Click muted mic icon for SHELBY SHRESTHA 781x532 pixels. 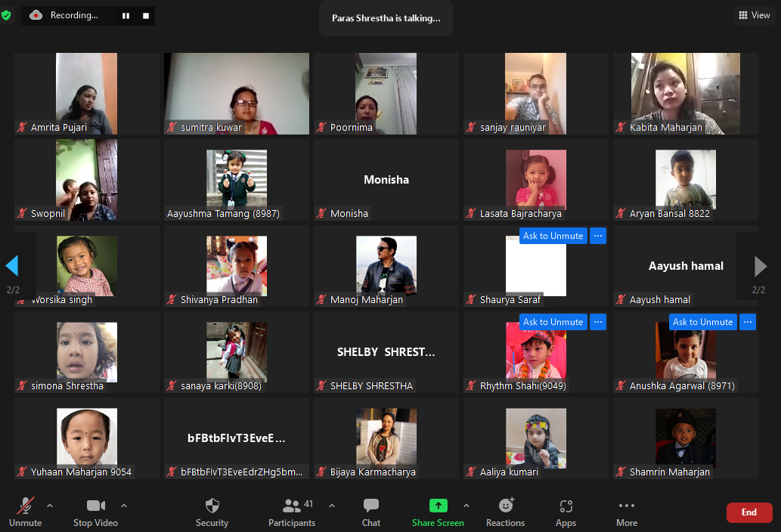tap(322, 385)
